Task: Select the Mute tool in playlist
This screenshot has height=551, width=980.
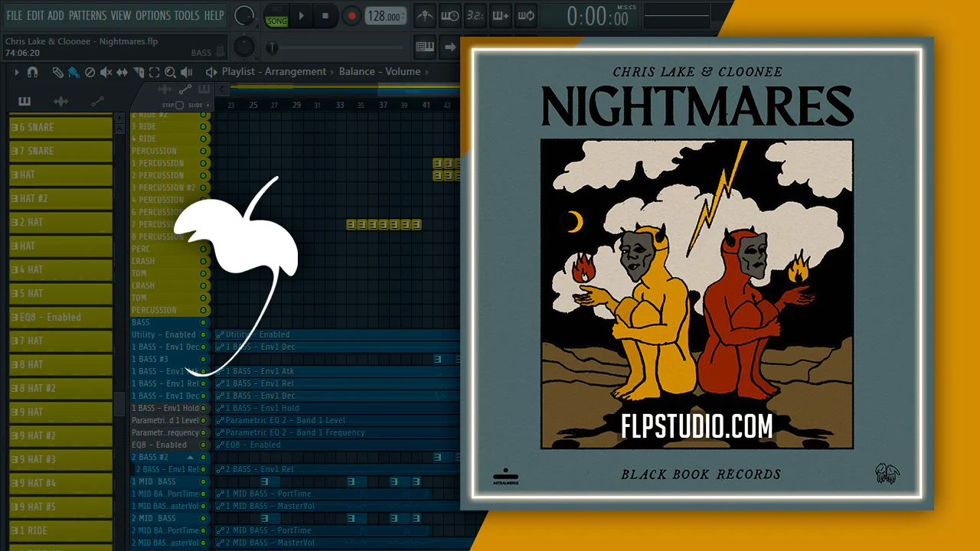Action: [x=106, y=72]
